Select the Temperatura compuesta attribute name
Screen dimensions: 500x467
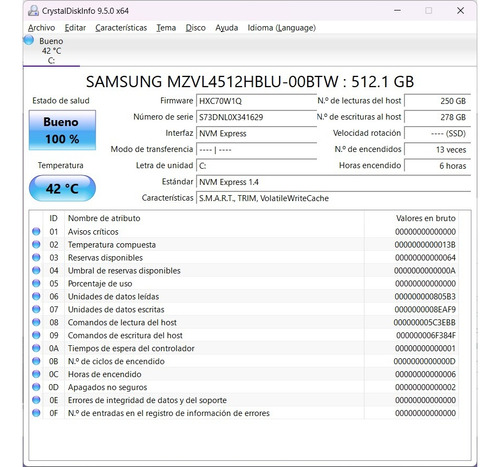coord(112,245)
